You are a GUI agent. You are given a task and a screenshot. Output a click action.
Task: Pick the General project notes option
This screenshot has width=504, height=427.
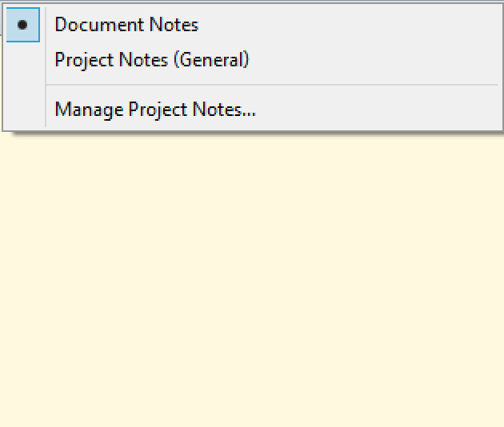(152, 60)
